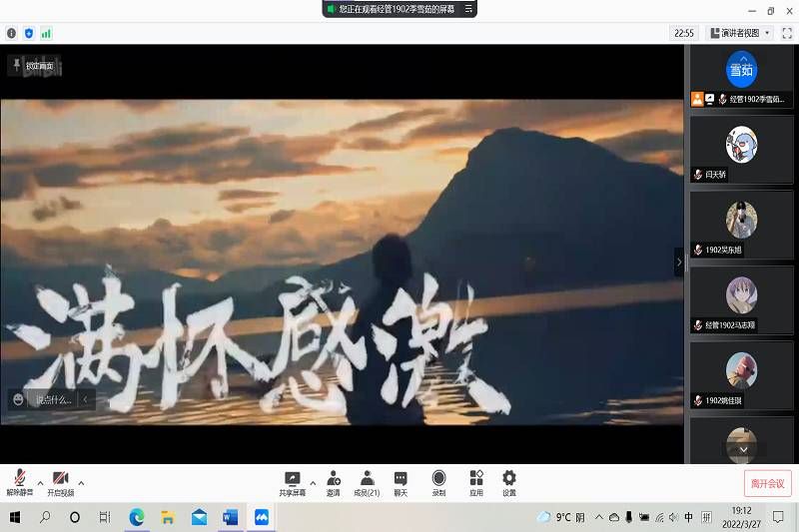
Task: Show hidden system tray icons
Action: [x=599, y=518]
